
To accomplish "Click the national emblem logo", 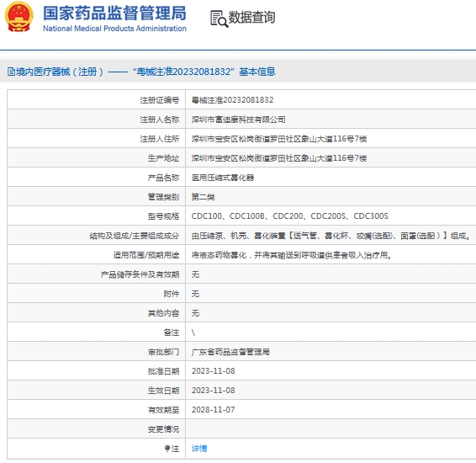I will (x=19, y=17).
